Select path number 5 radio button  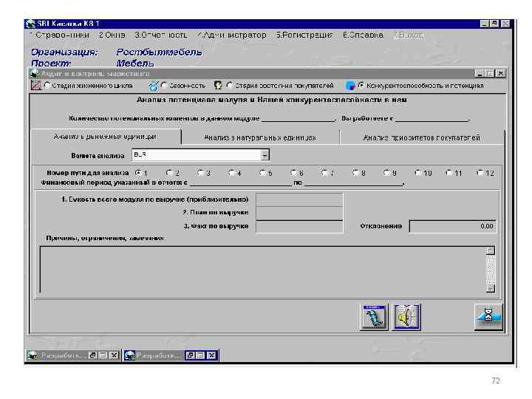coord(262,173)
